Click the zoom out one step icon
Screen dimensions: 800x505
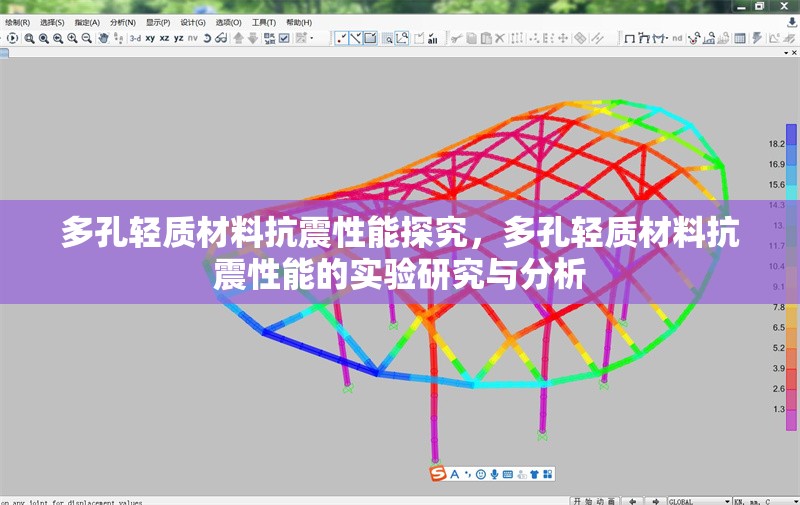[87, 38]
